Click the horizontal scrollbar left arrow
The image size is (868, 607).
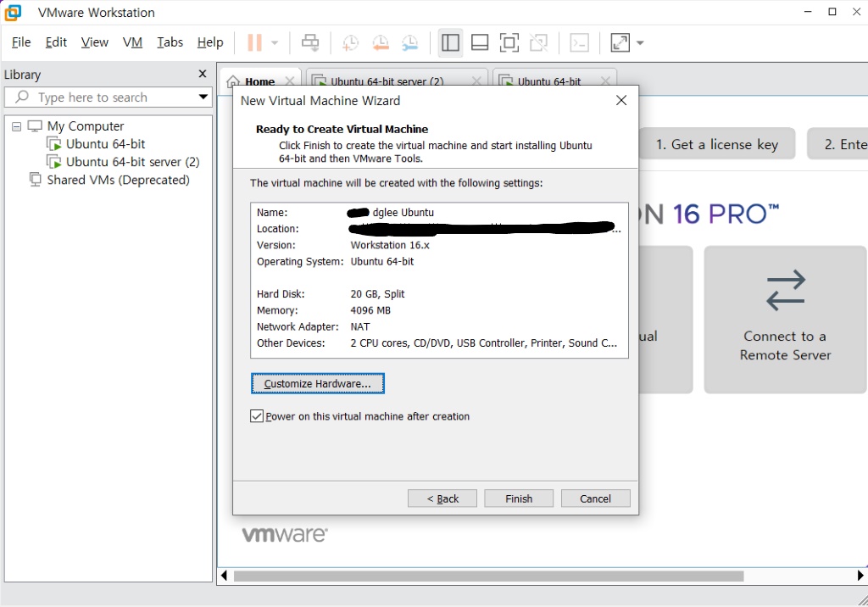point(224,576)
